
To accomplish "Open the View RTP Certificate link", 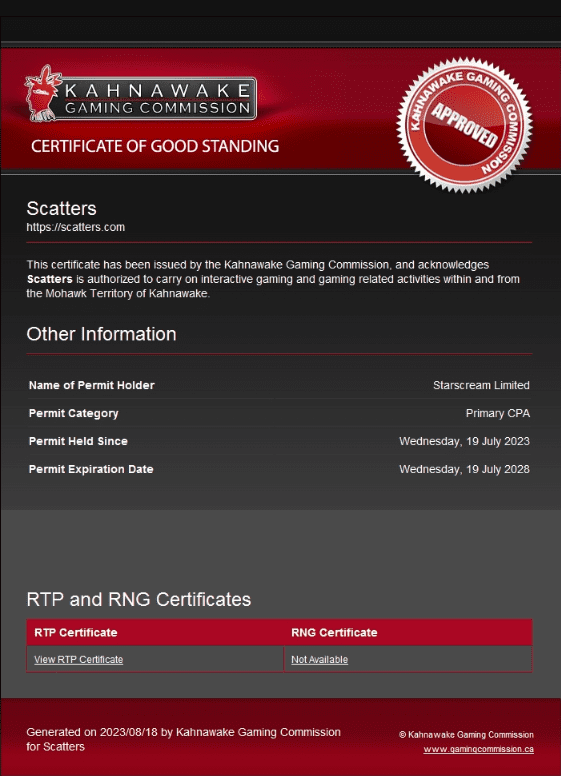I will (78, 660).
